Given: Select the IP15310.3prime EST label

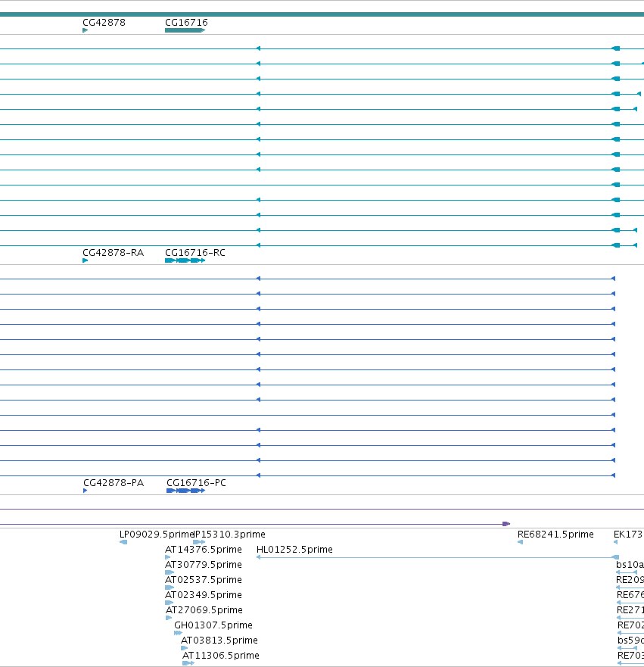Looking at the screenshot, I should click(229, 535).
